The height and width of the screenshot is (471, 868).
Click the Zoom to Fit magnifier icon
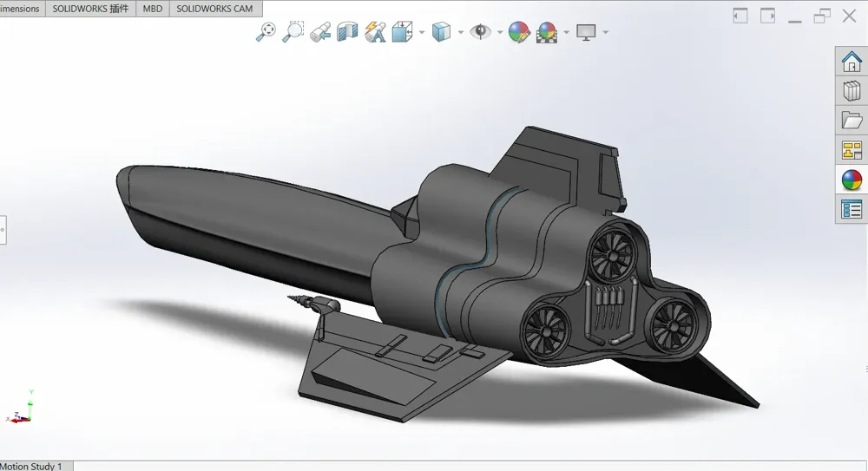point(266,31)
